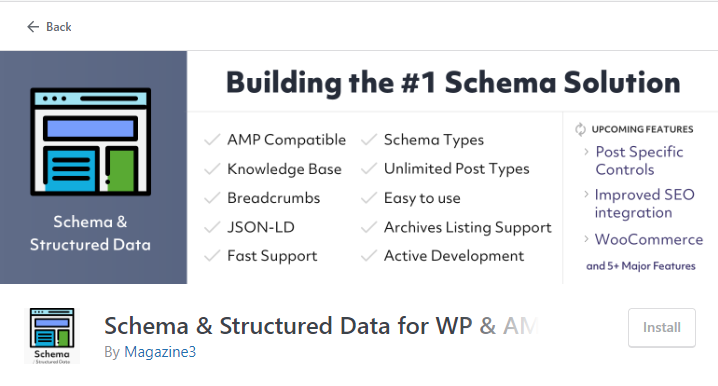Click the checkmark beside Knowledge Base
718x386 pixels.
[212, 169]
